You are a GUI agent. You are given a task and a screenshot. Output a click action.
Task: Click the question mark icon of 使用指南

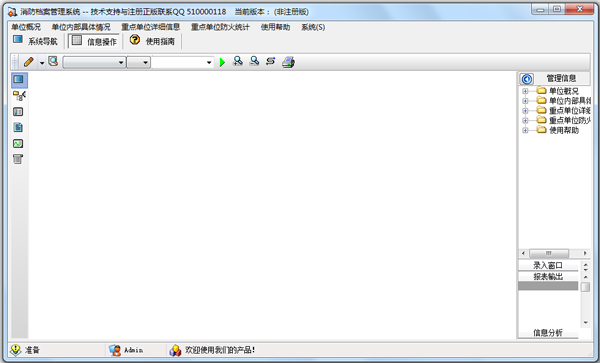135,40
